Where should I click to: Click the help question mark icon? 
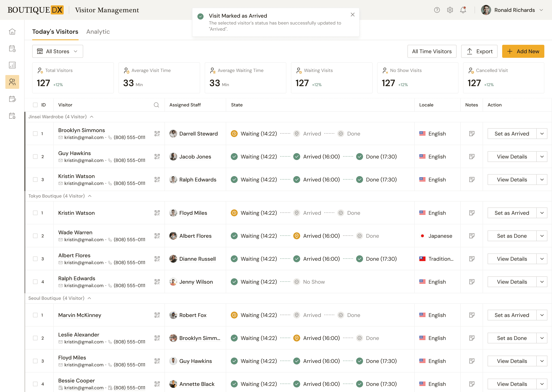(437, 10)
